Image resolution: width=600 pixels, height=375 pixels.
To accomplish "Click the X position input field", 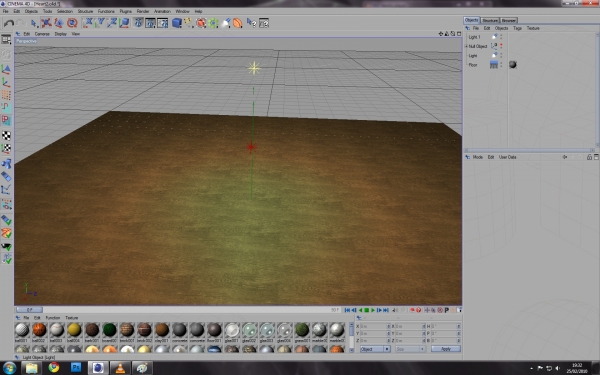I will click(x=375, y=326).
